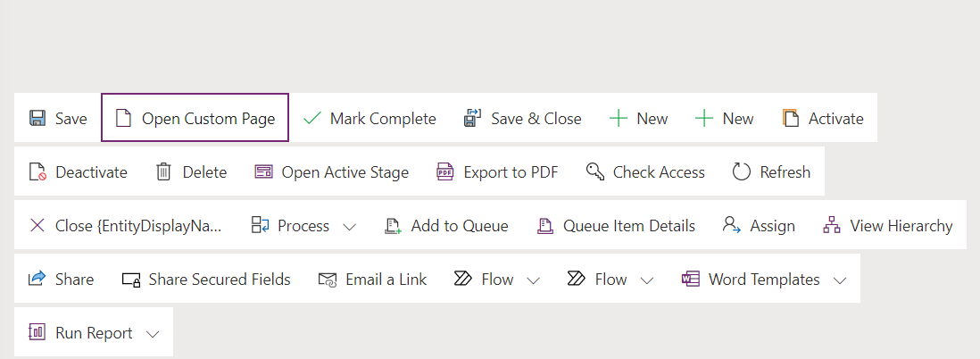This screenshot has height=359, width=980.
Task: Click the Export to PDF icon
Action: point(445,172)
